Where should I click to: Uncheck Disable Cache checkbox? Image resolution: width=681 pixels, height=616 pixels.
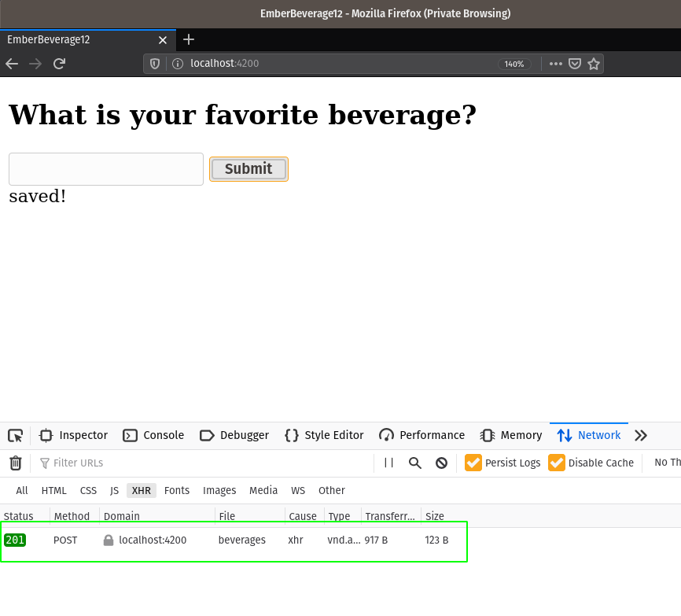[x=557, y=463]
